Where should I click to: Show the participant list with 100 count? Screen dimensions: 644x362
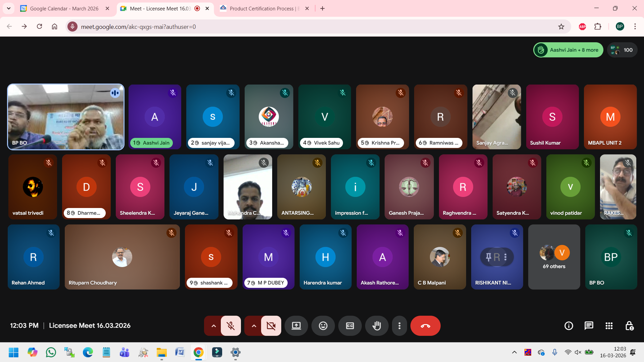pyautogui.click(x=622, y=50)
